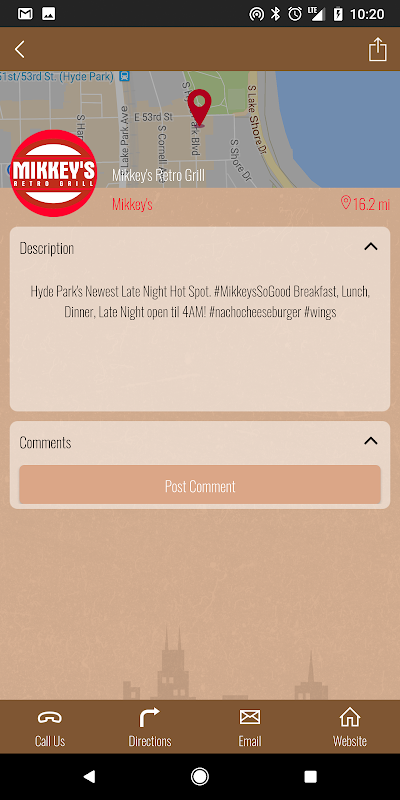Click the Description header label
The width and height of the screenshot is (400, 800).
(x=46, y=248)
